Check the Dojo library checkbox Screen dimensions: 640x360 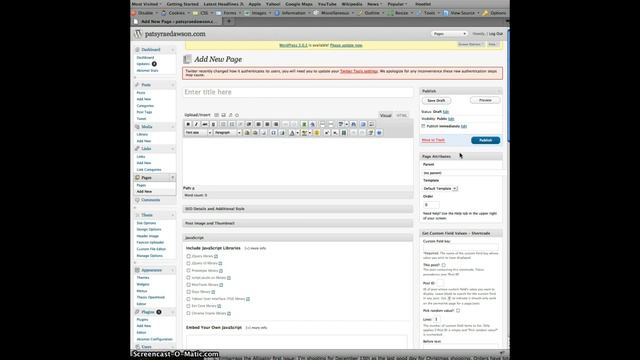coord(189,292)
